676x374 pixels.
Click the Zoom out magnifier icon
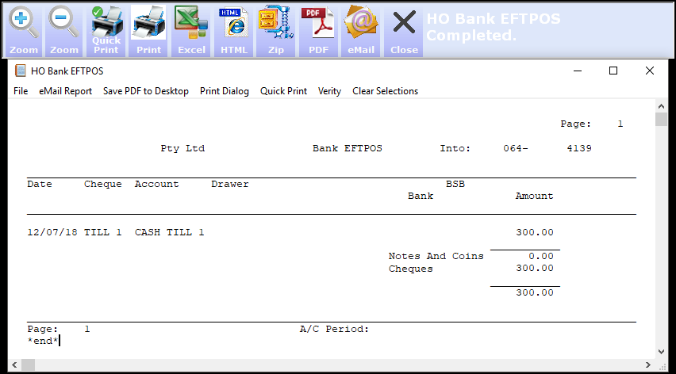point(64,31)
